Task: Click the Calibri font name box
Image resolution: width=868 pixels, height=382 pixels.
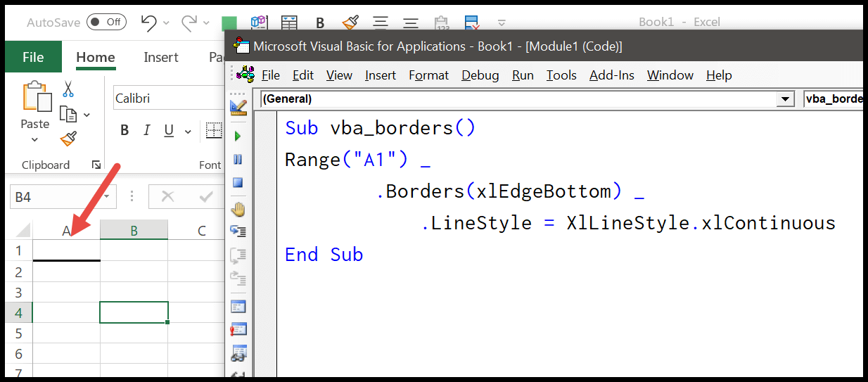Action: click(x=169, y=98)
